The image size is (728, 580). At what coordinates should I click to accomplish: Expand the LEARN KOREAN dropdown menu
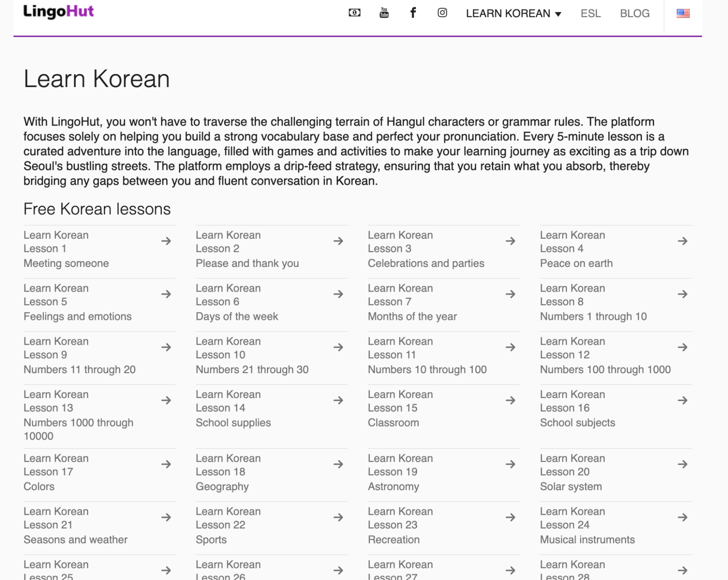point(513,13)
